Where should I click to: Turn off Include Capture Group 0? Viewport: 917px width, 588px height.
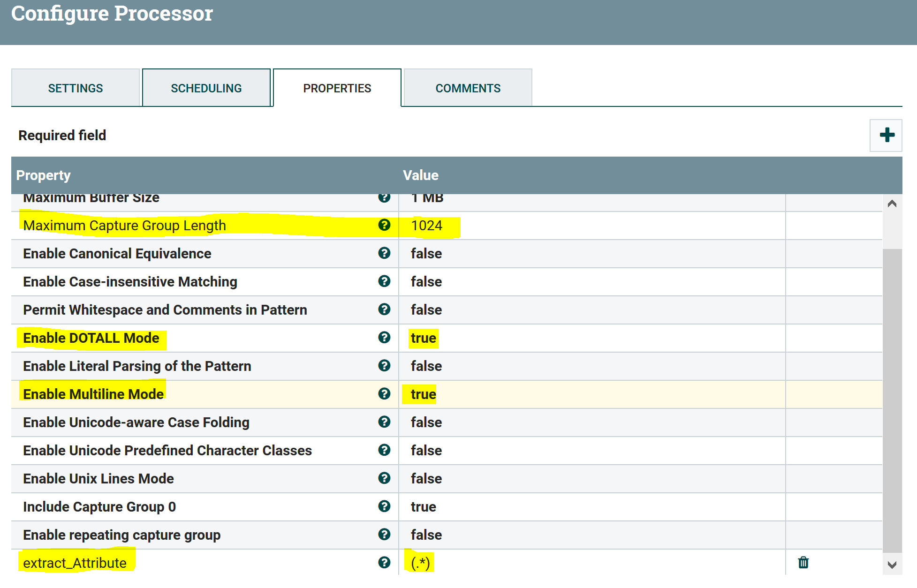click(x=423, y=506)
